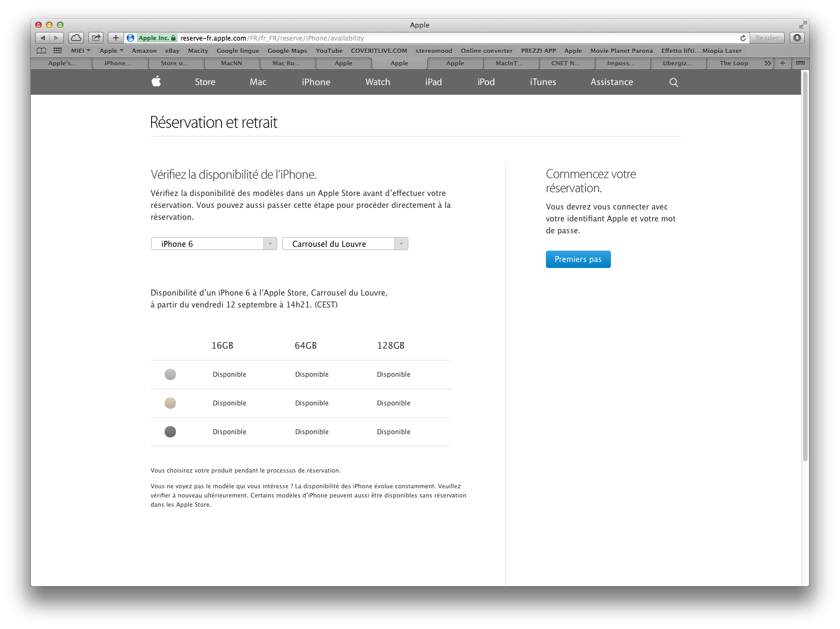Reload the page with the refresh icon

pos(743,38)
